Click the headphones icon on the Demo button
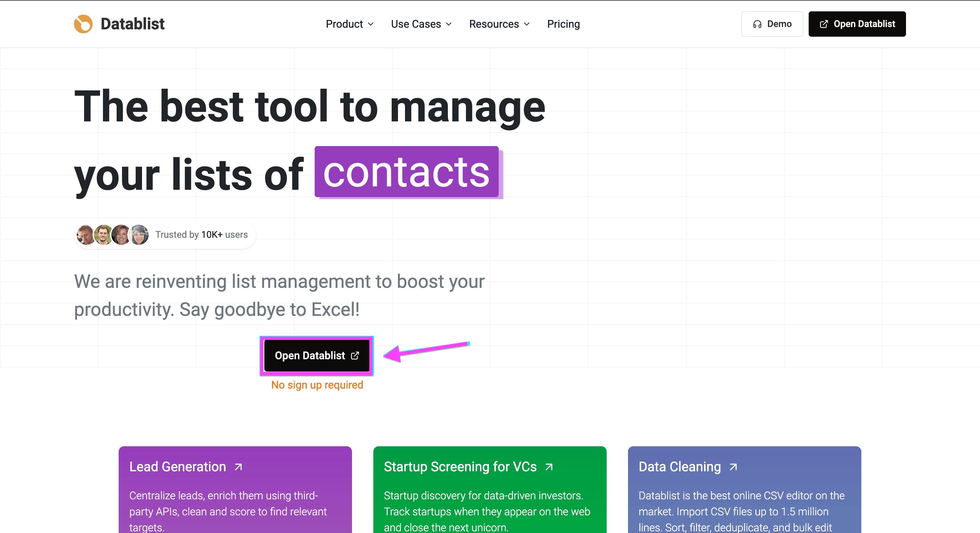 (757, 24)
